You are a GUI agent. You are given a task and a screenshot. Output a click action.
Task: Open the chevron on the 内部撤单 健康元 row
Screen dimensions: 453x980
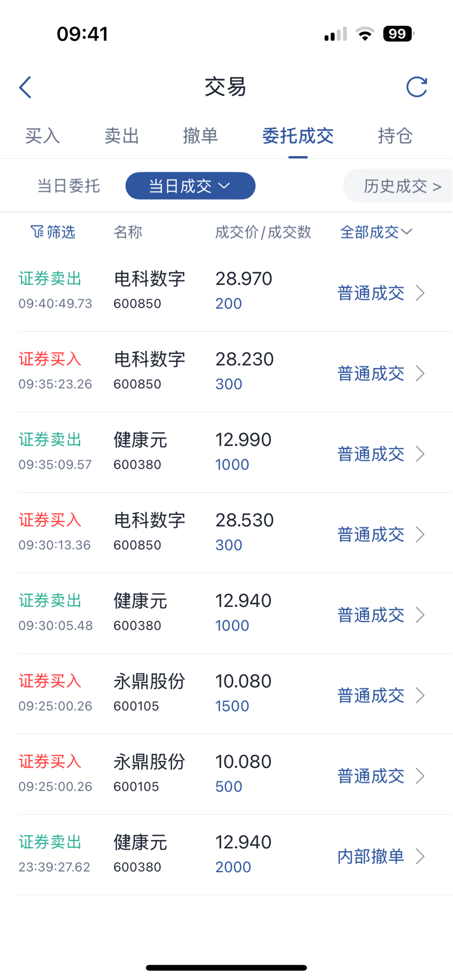click(x=420, y=856)
